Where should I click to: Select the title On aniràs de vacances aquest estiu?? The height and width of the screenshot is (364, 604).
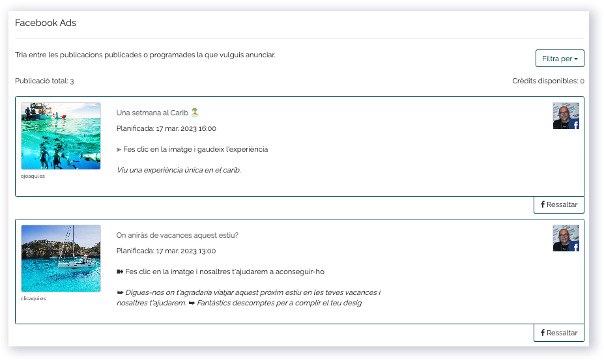(177, 235)
